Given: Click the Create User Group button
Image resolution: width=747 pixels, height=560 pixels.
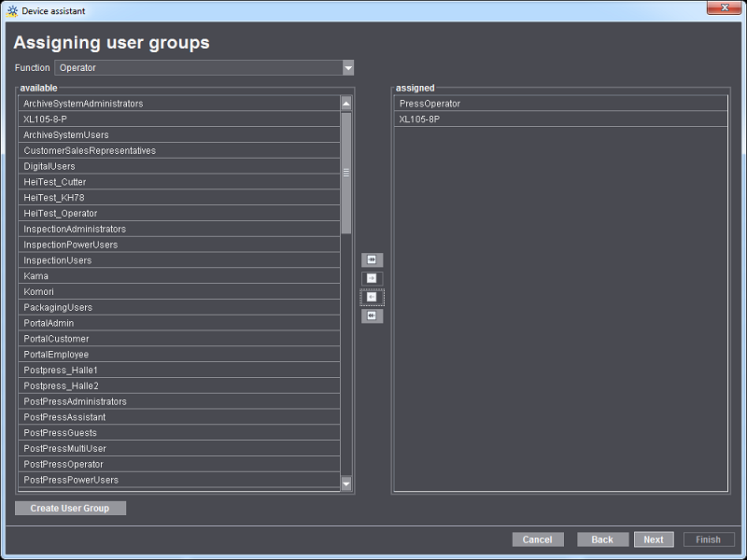Looking at the screenshot, I should click(x=69, y=508).
